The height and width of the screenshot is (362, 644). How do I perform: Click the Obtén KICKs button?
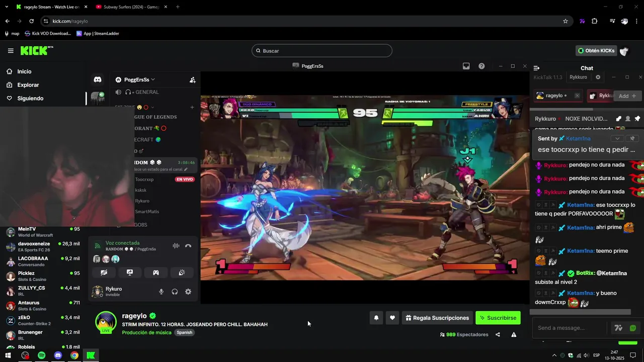596,51
